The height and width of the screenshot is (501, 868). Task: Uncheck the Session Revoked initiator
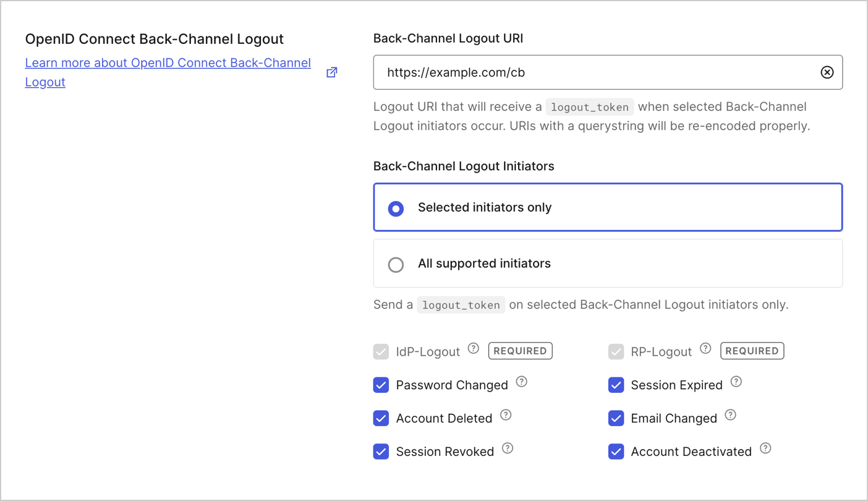pyautogui.click(x=381, y=452)
